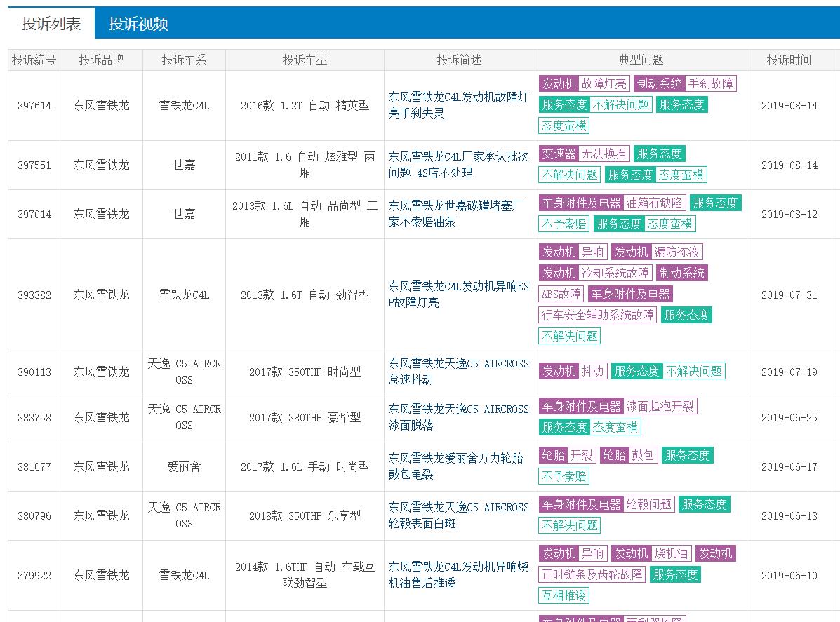Click the 手刹故障 tag in first row
The image size is (840, 622).
tap(710, 84)
